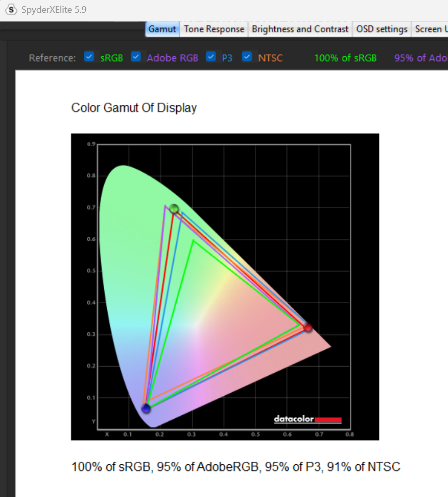Click the green primary marker on gamut chart
The image size is (448, 497).
174,209
